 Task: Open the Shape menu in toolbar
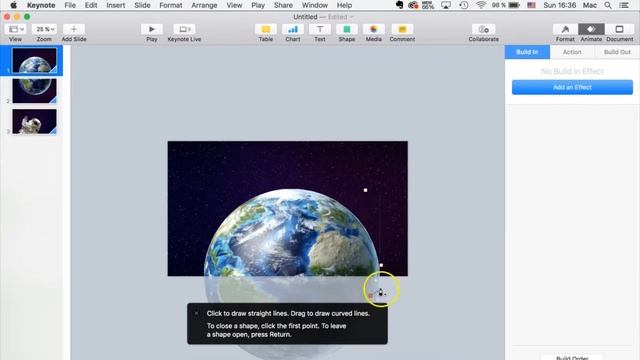point(347,29)
